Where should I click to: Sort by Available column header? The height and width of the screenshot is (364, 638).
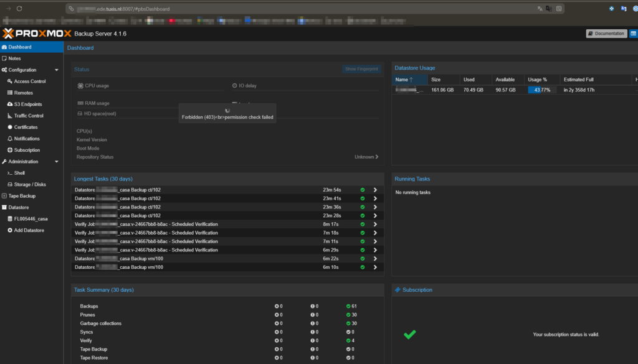tap(508, 80)
